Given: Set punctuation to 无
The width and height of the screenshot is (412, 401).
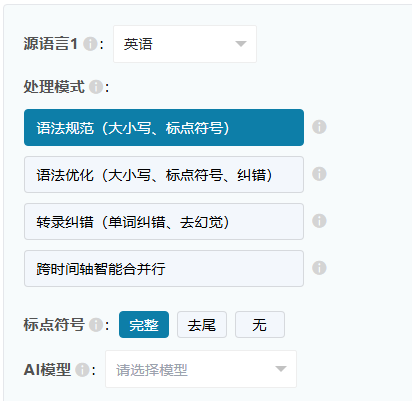Looking at the screenshot, I should [x=260, y=325].
